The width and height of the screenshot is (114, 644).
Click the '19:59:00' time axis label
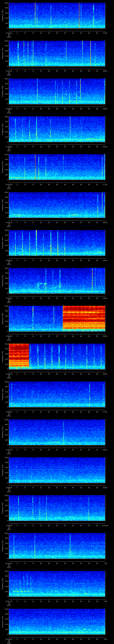click(9, 525)
